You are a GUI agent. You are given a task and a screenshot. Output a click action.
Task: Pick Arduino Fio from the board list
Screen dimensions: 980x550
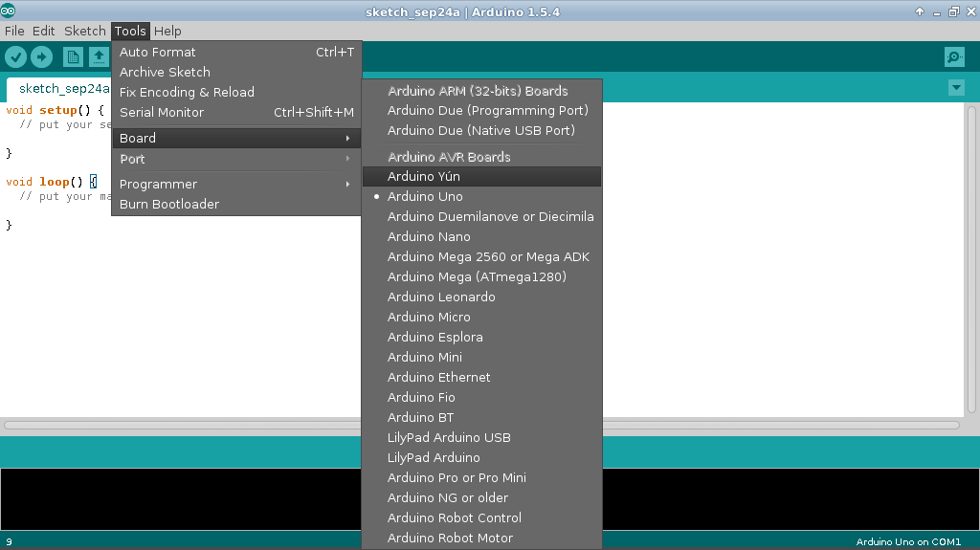(x=482, y=397)
